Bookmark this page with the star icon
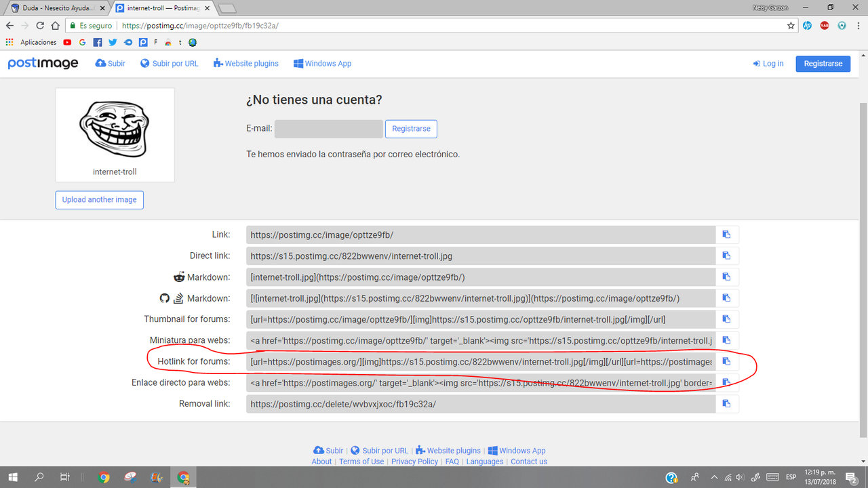The width and height of the screenshot is (868, 488). 791,26
